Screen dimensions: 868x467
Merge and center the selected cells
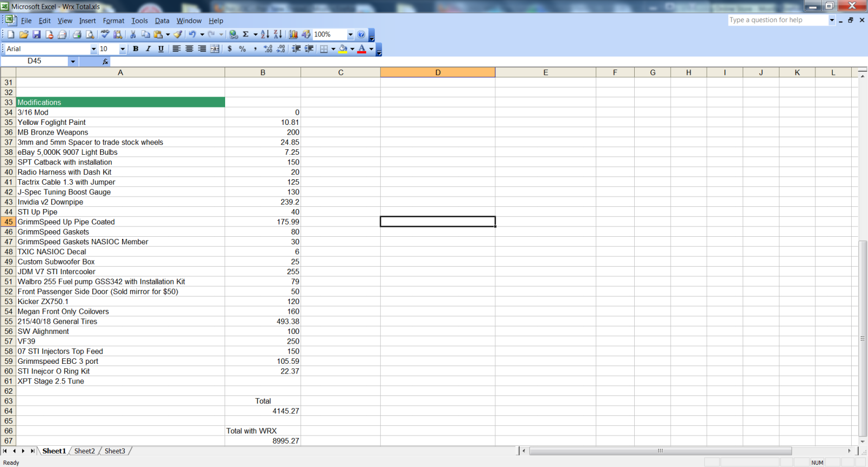coord(215,49)
